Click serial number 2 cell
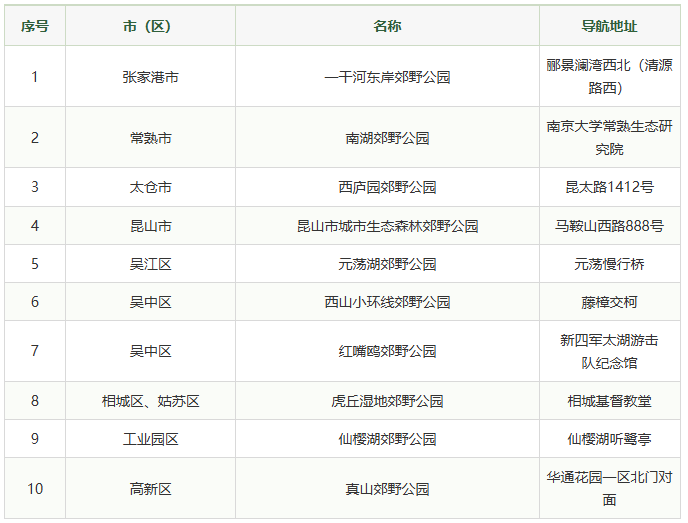 (35, 138)
